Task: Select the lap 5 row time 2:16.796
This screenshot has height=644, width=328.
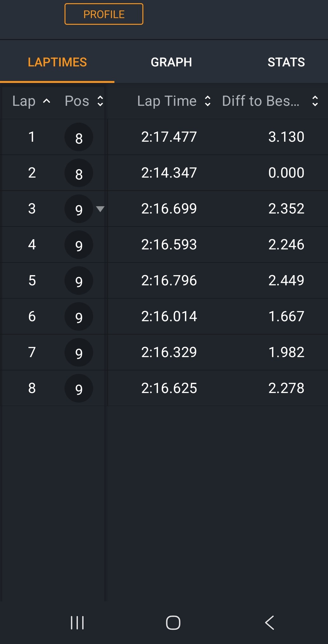Action: tap(169, 281)
